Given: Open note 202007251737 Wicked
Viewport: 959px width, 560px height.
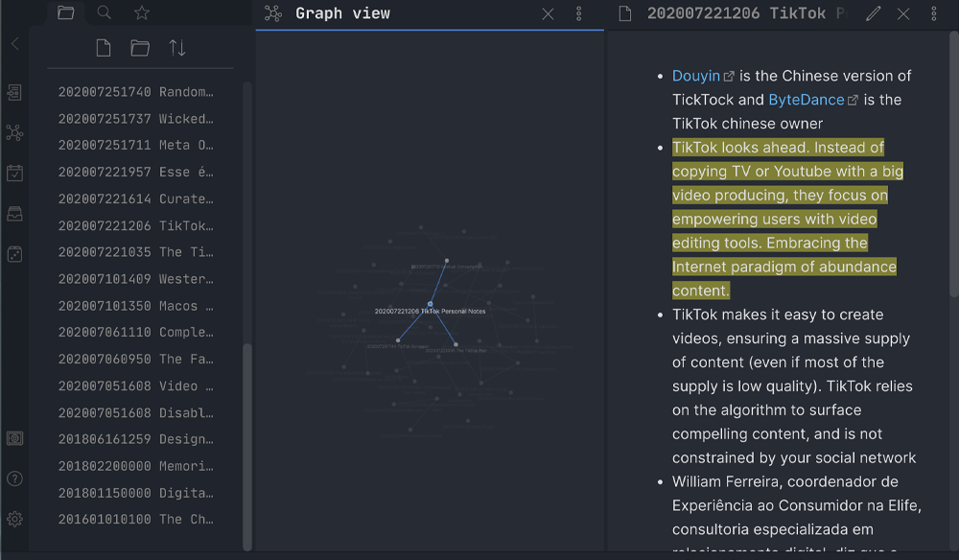Looking at the screenshot, I should tap(136, 119).
